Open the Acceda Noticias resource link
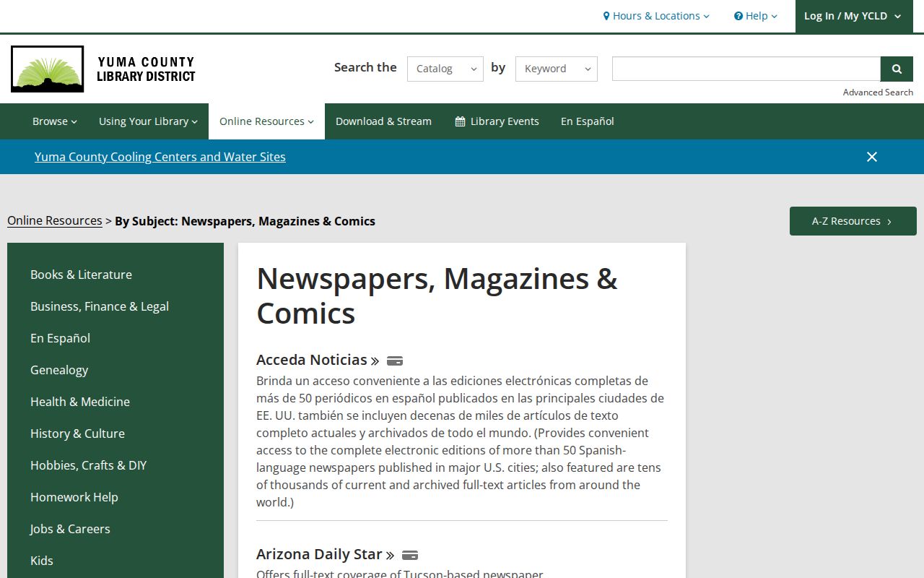 click(318, 360)
